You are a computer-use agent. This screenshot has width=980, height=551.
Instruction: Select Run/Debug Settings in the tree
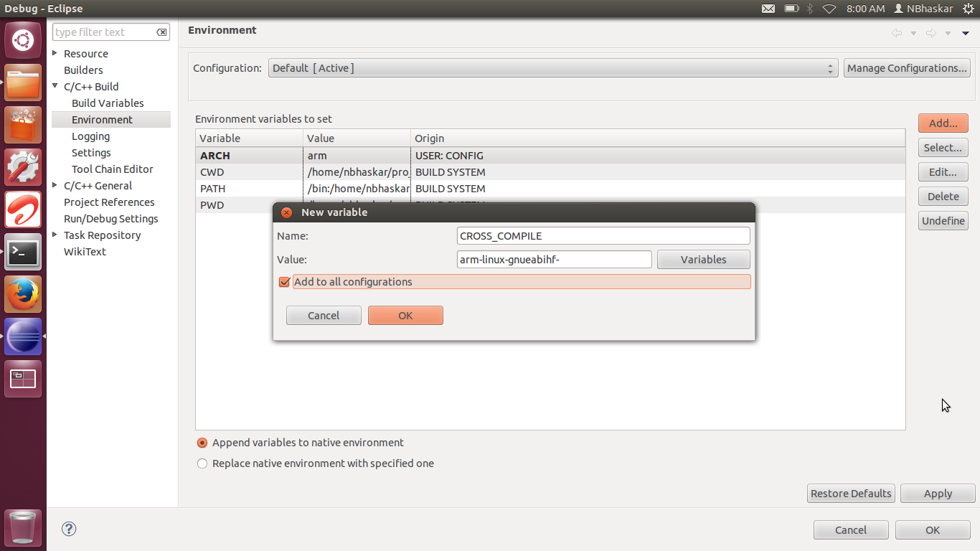click(x=111, y=219)
